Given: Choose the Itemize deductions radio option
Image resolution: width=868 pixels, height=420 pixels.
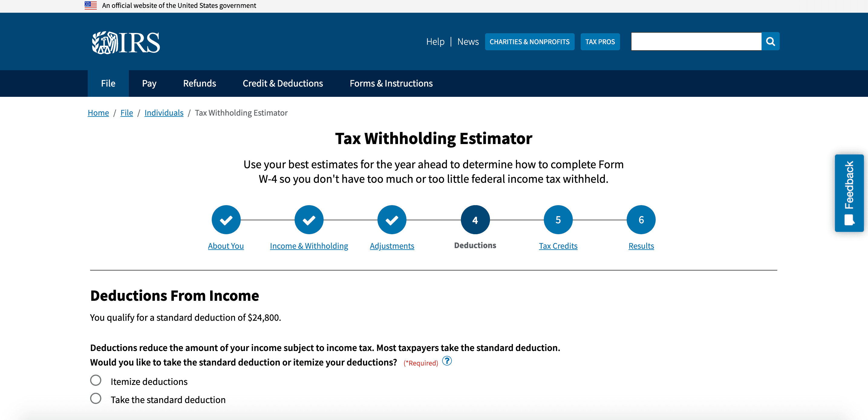Looking at the screenshot, I should [x=96, y=380].
